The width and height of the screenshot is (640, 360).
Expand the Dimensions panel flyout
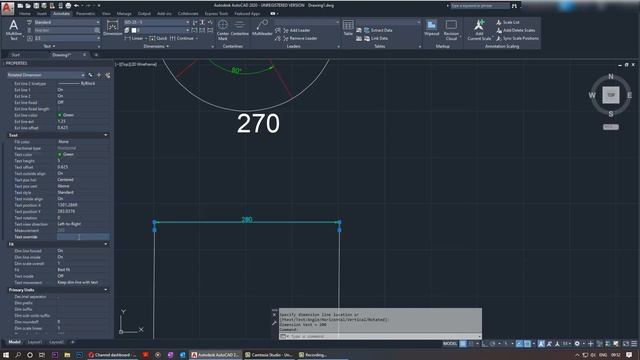tap(156, 47)
